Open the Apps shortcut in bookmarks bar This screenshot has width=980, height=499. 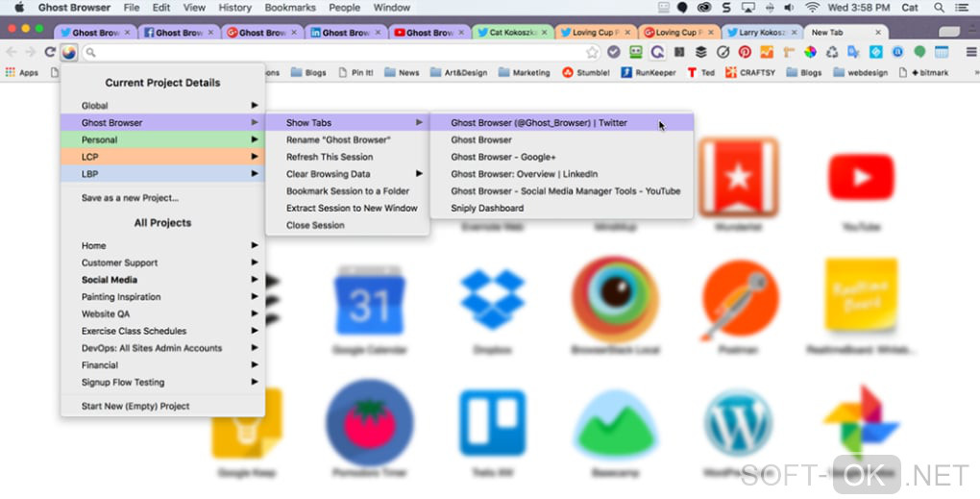[x=22, y=72]
